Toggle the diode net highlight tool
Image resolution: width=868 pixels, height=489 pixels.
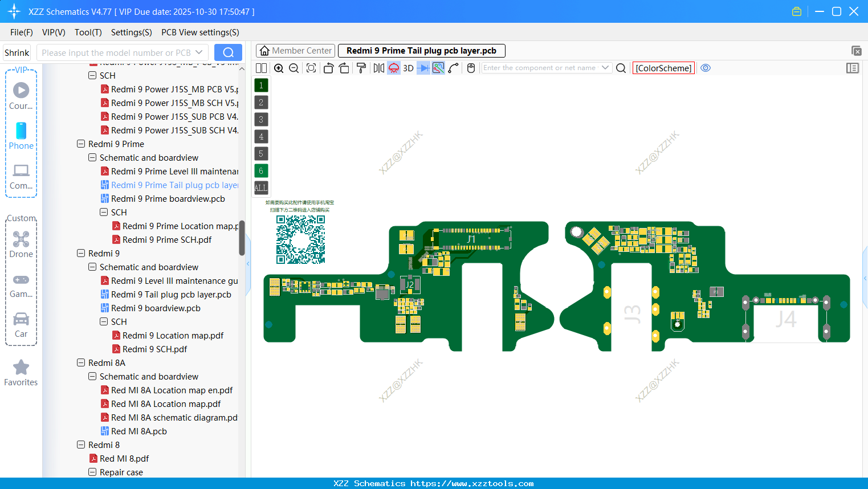(x=422, y=68)
